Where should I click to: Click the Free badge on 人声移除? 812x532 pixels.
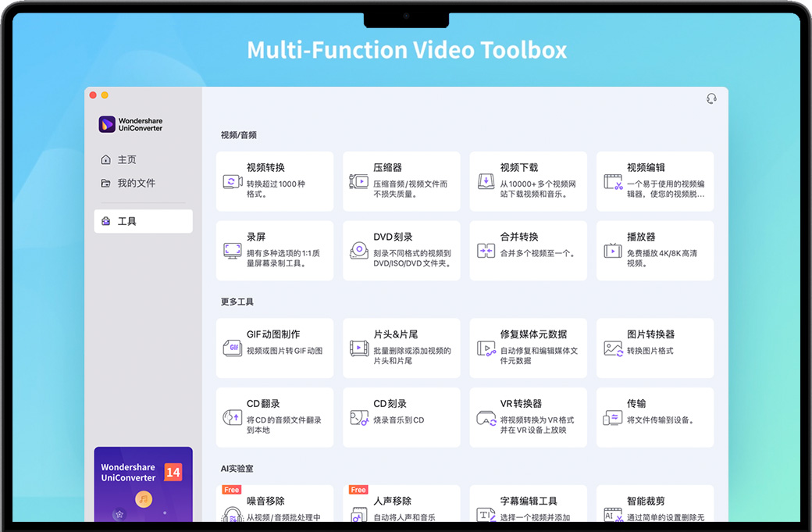(x=358, y=490)
